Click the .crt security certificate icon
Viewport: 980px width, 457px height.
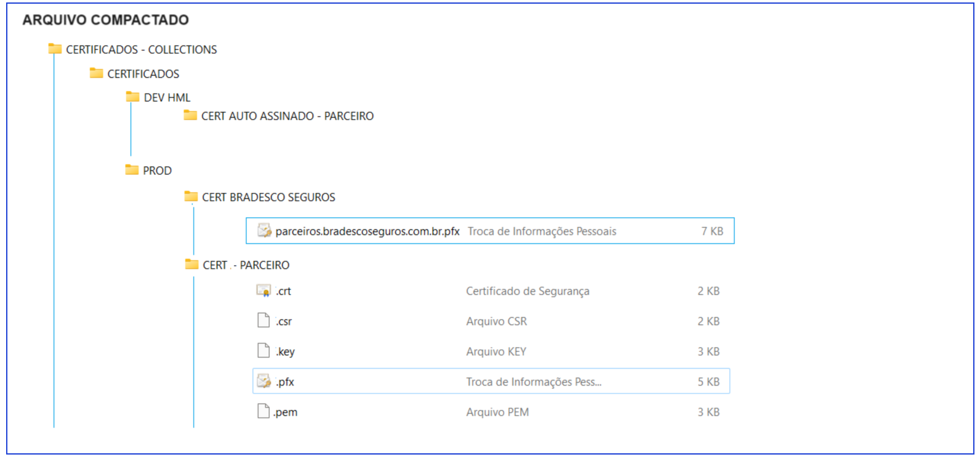point(263,291)
